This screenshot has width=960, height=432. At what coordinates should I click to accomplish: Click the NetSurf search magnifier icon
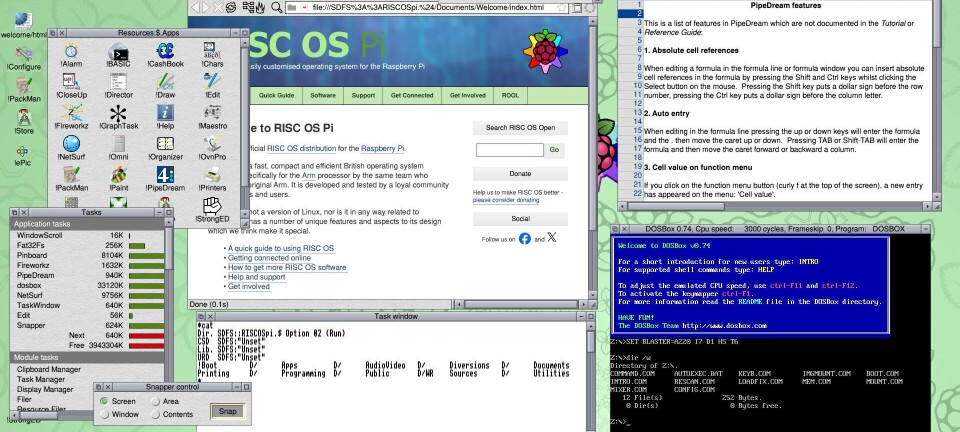pos(276,7)
